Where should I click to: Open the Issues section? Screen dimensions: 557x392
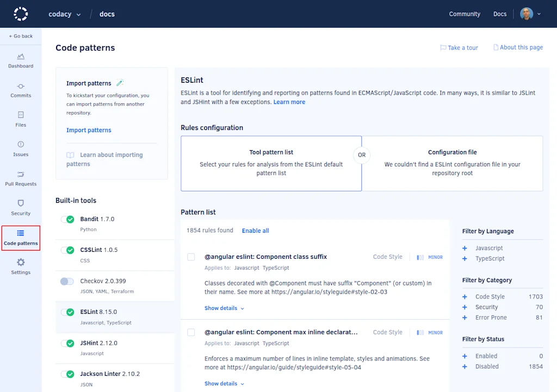pos(20,148)
